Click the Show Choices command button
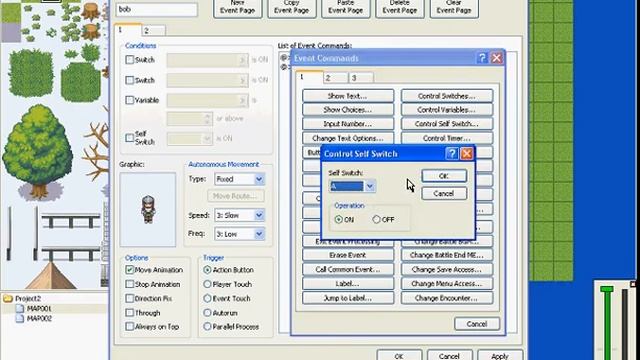 point(348,110)
